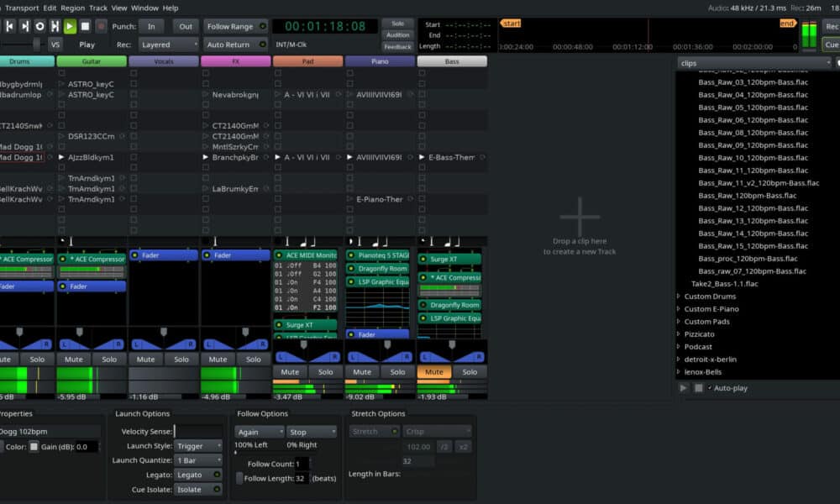
Task: Stop playback with the transport stop button
Action: pos(85,26)
